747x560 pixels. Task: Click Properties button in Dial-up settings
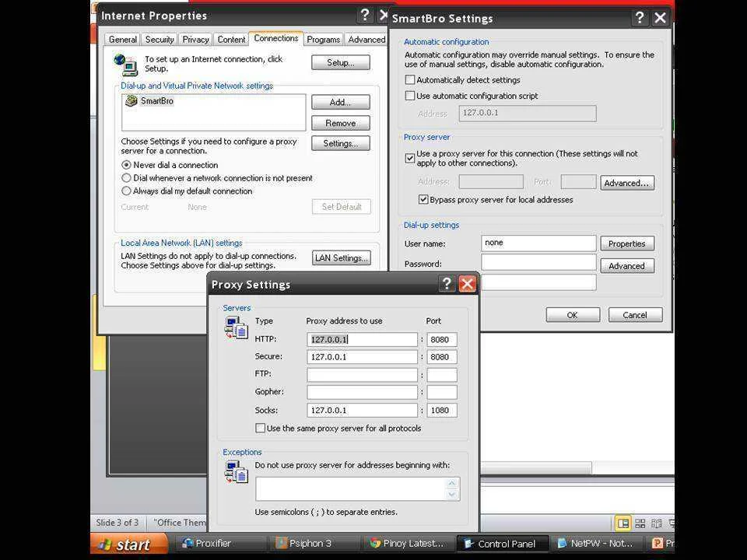click(x=627, y=243)
